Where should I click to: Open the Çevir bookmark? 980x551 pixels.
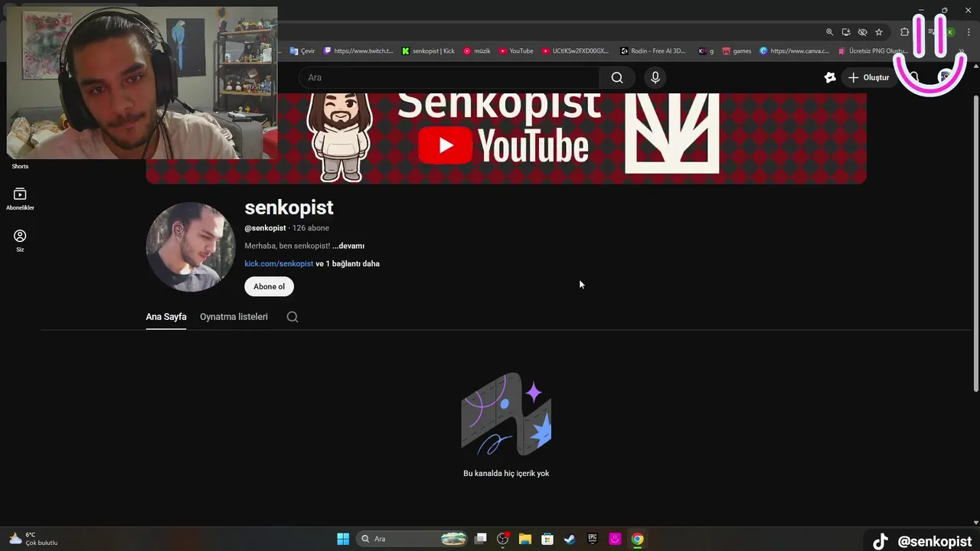click(x=302, y=51)
